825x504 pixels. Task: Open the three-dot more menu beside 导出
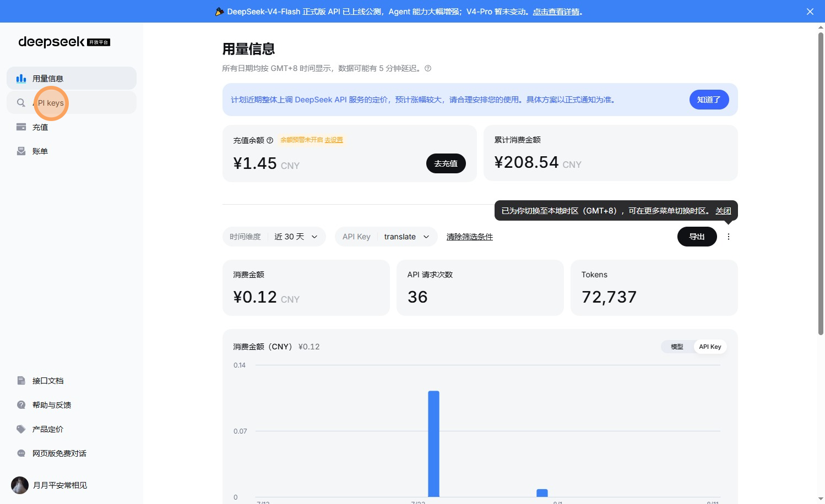click(x=729, y=237)
